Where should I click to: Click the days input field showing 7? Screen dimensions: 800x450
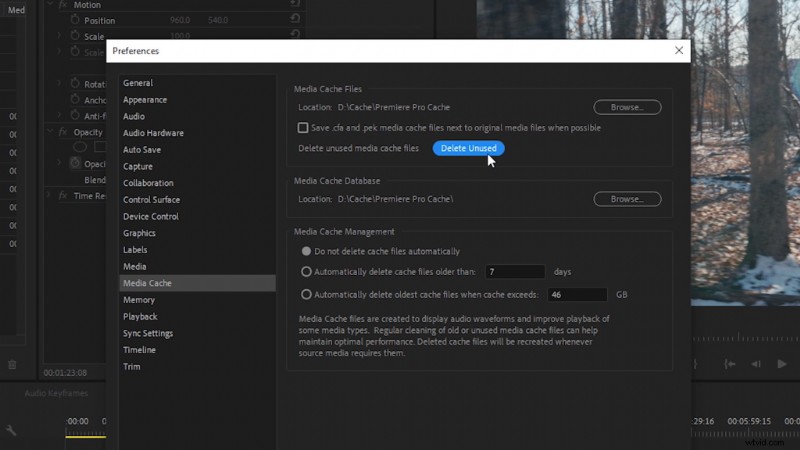[515, 271]
